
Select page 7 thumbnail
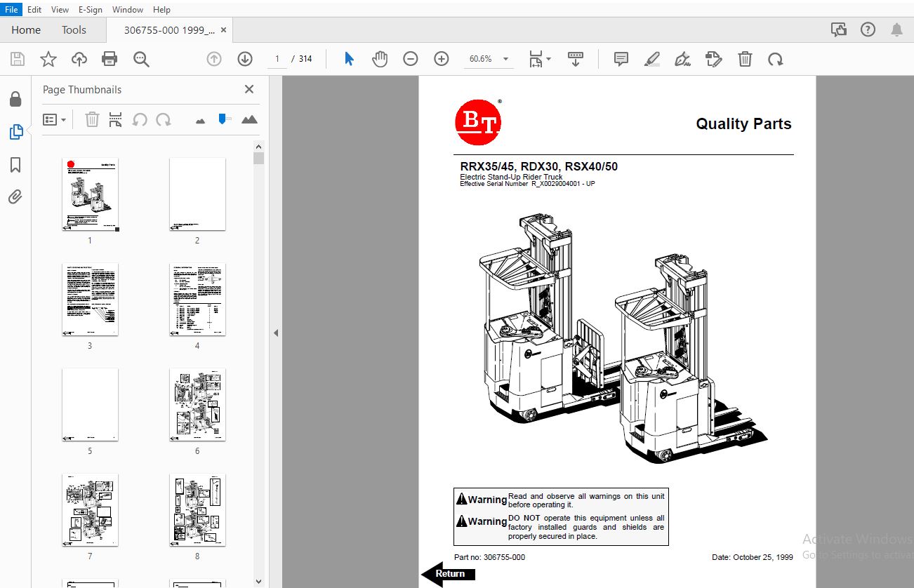click(x=90, y=510)
